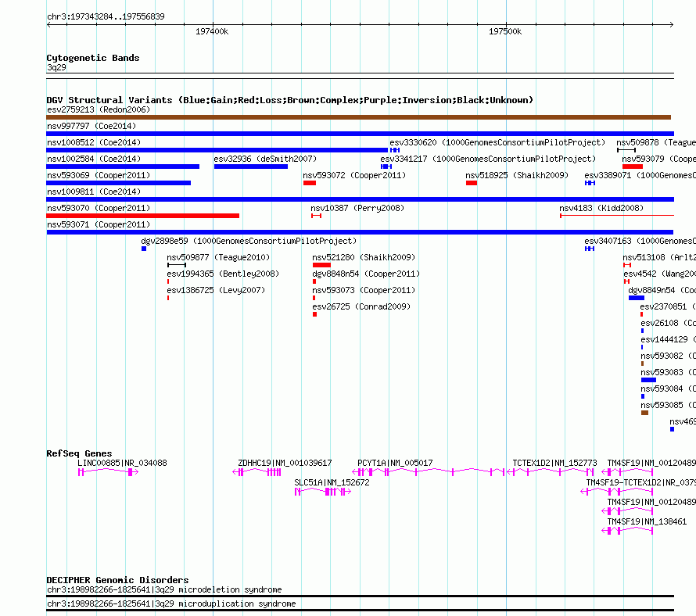Viewport: 696px width, 616px height.
Task: Select the DGV Structural Variants track title
Action: [289, 100]
